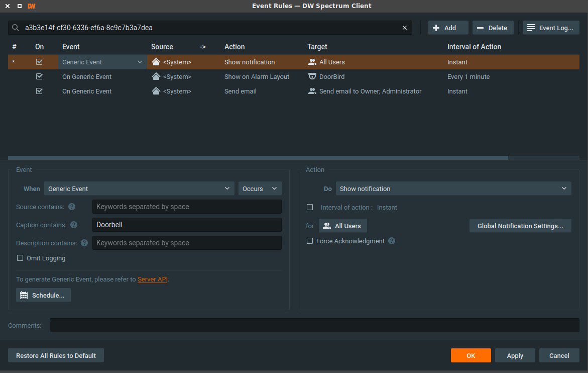Open the Do action dropdown
The width and height of the screenshot is (588, 373).
pyautogui.click(x=453, y=189)
